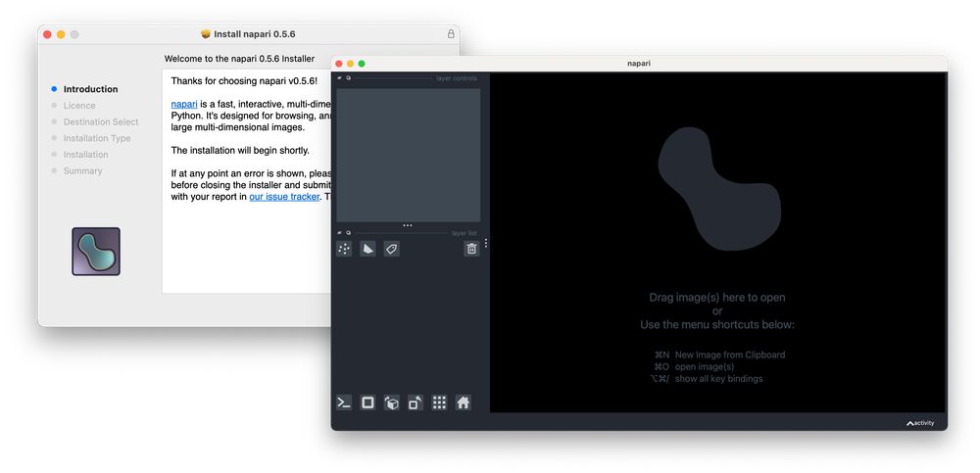Minimize the napari window with yellow button

click(x=350, y=64)
